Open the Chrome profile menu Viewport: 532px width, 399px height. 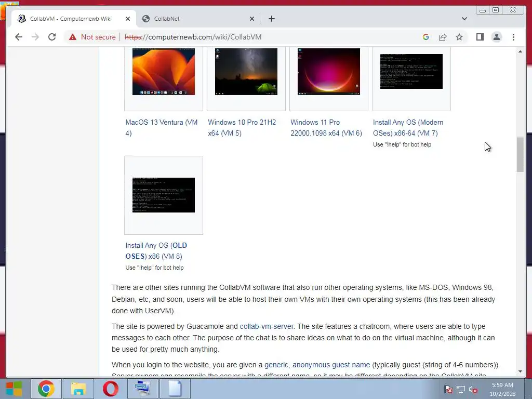pos(496,37)
